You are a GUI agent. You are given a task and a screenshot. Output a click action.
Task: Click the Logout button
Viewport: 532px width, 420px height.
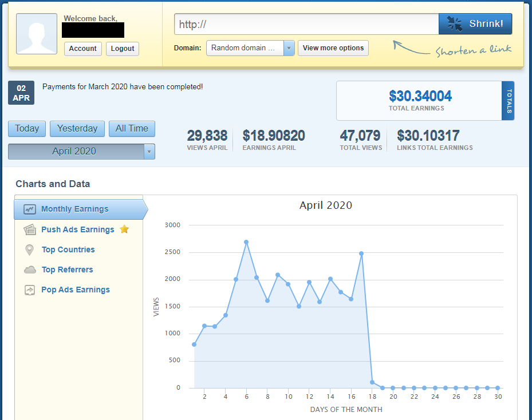click(123, 49)
